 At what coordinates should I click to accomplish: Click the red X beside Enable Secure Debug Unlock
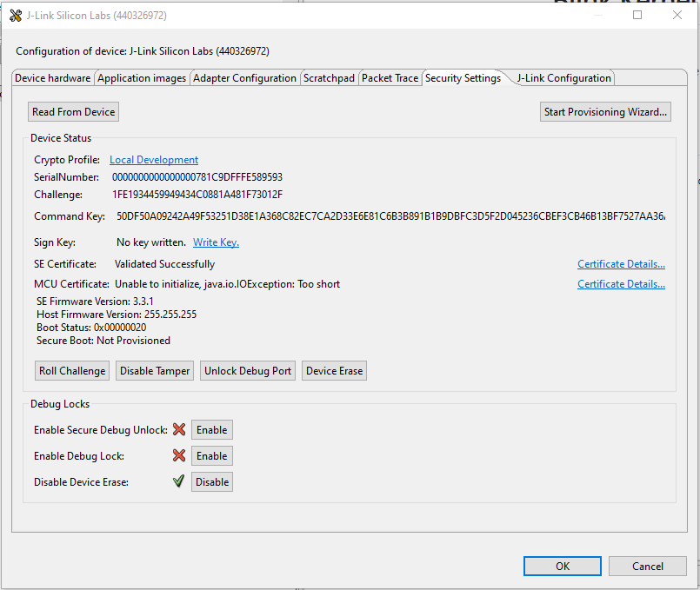tap(178, 429)
